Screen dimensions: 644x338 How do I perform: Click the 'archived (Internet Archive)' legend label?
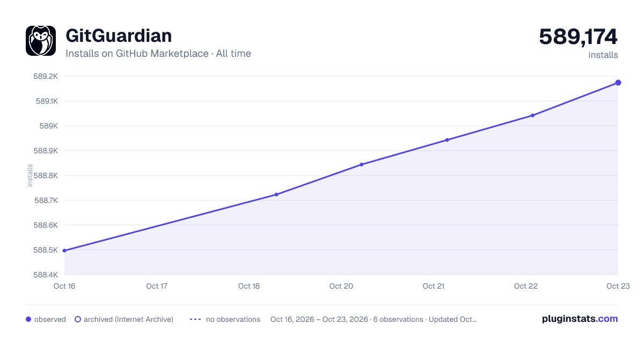(x=129, y=319)
